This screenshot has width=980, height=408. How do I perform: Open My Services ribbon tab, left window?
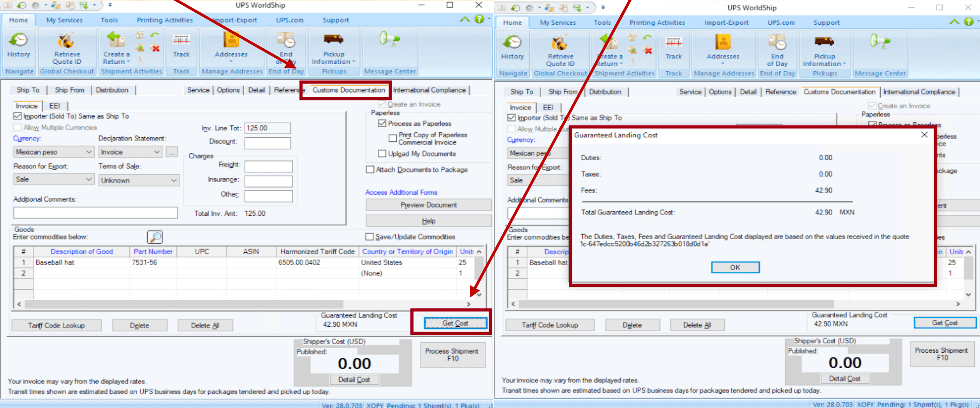coord(64,20)
